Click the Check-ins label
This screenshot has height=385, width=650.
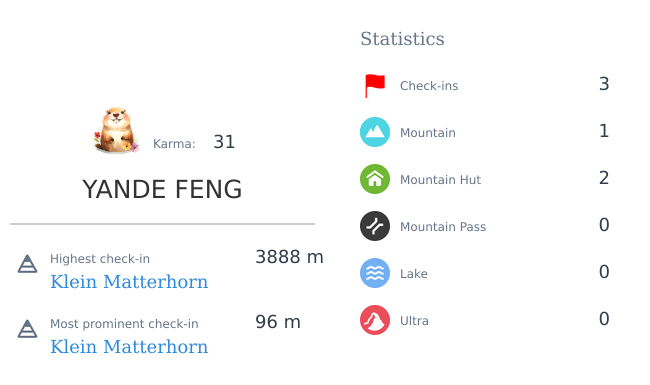(429, 86)
